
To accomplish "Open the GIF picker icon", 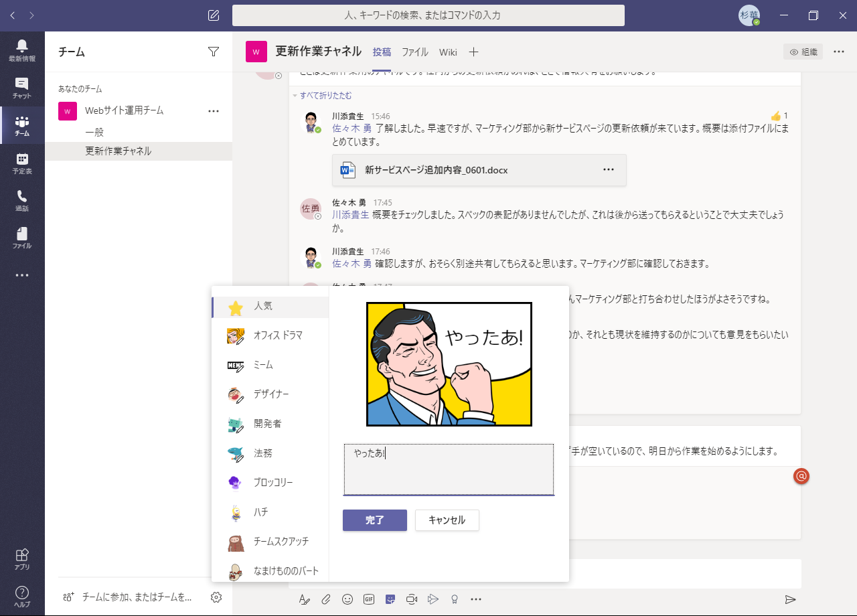I will click(x=369, y=599).
